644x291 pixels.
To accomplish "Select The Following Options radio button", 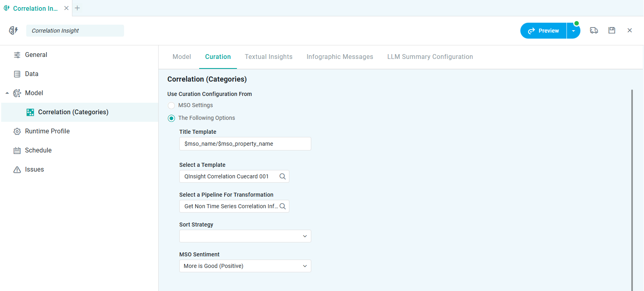I will (171, 118).
